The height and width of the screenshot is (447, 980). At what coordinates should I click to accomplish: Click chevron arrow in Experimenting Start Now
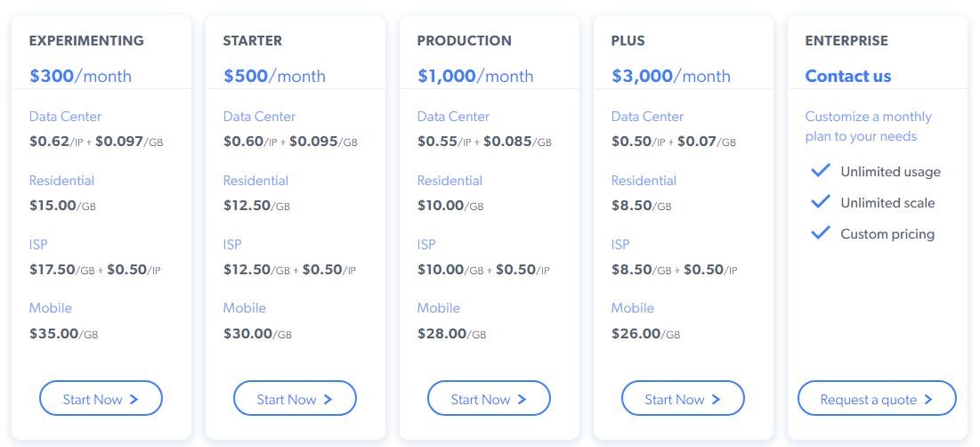(x=134, y=400)
